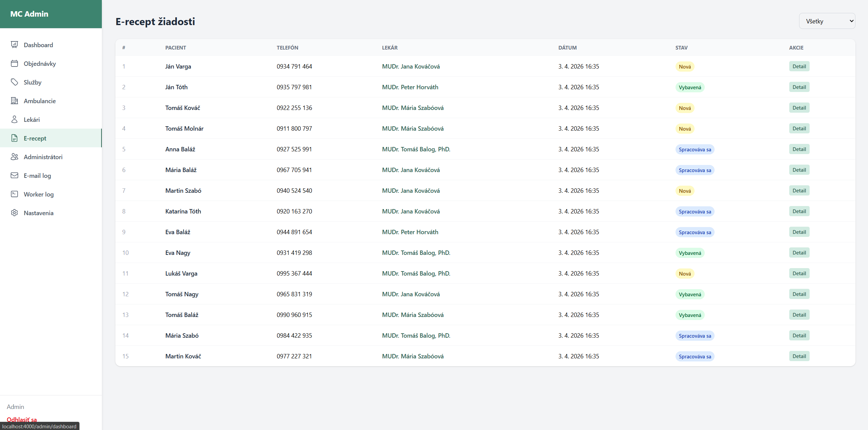868x430 pixels.
Task: Click the Ambulancie building icon
Action: [14, 101]
